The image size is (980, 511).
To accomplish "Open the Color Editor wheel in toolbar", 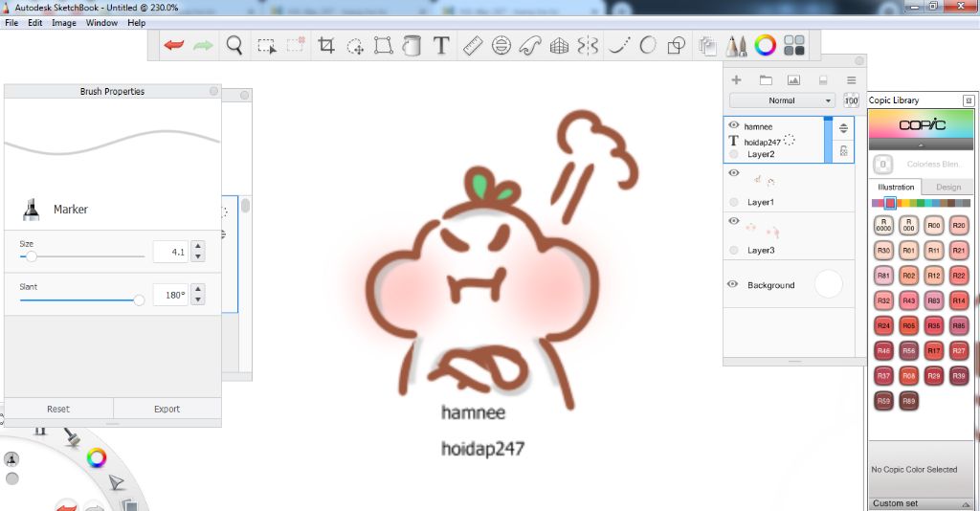I will pos(765,45).
